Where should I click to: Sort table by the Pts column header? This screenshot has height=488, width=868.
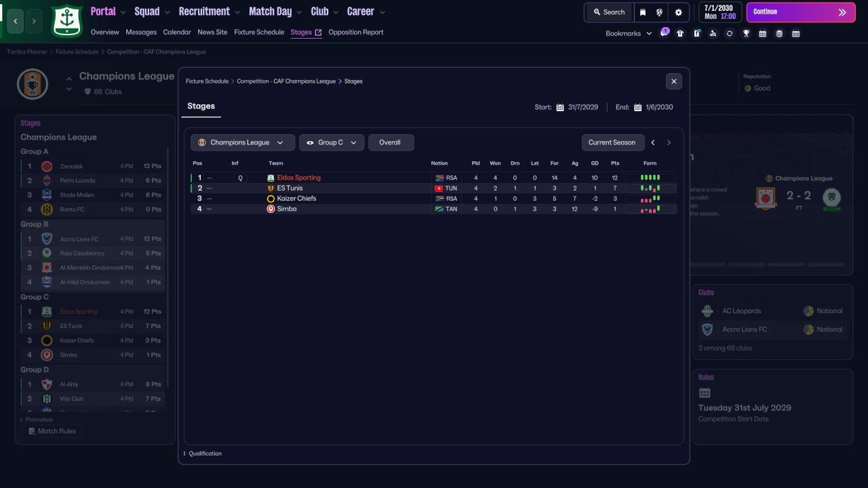615,163
